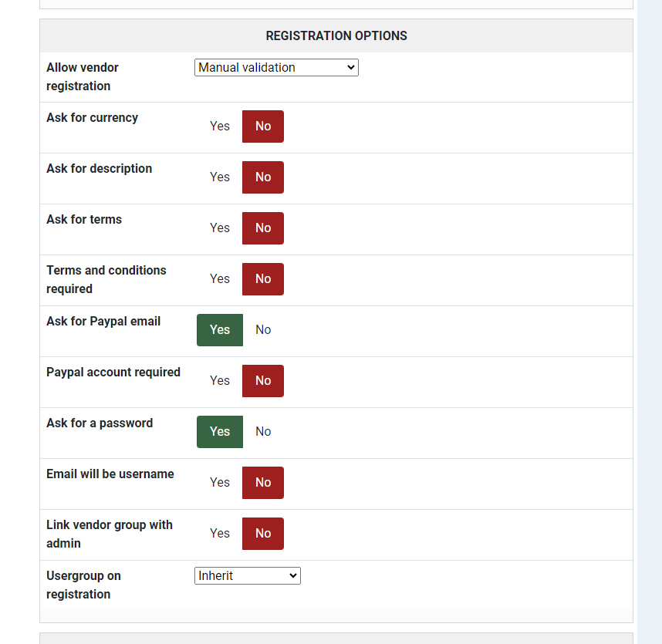Enable Link vendor group with admin
Image resolution: width=662 pixels, height=644 pixels.
point(220,534)
